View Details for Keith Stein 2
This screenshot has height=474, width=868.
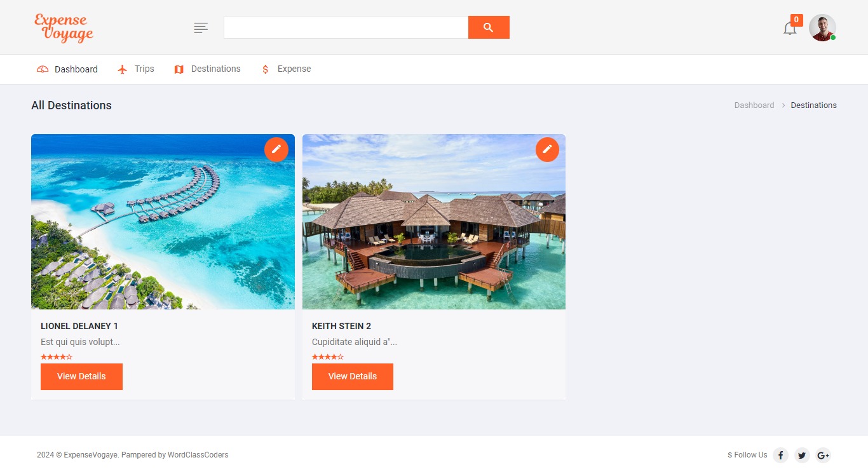pyautogui.click(x=353, y=377)
